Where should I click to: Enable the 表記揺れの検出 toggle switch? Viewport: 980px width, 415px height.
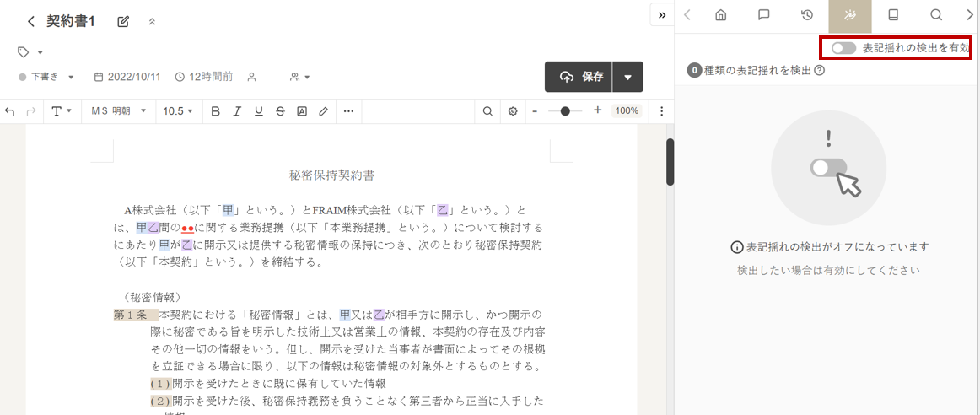point(843,49)
